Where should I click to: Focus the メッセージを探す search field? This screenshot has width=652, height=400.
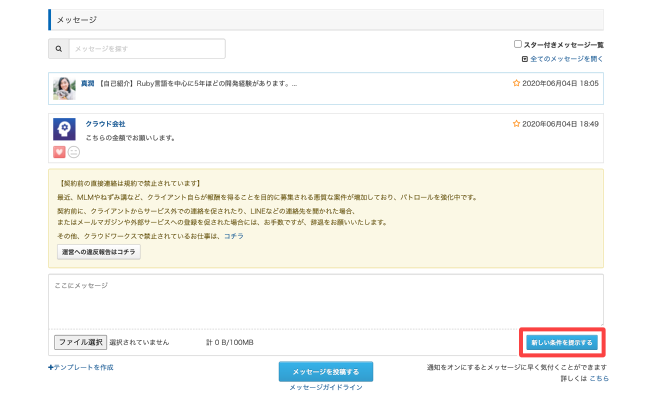[x=146, y=48]
